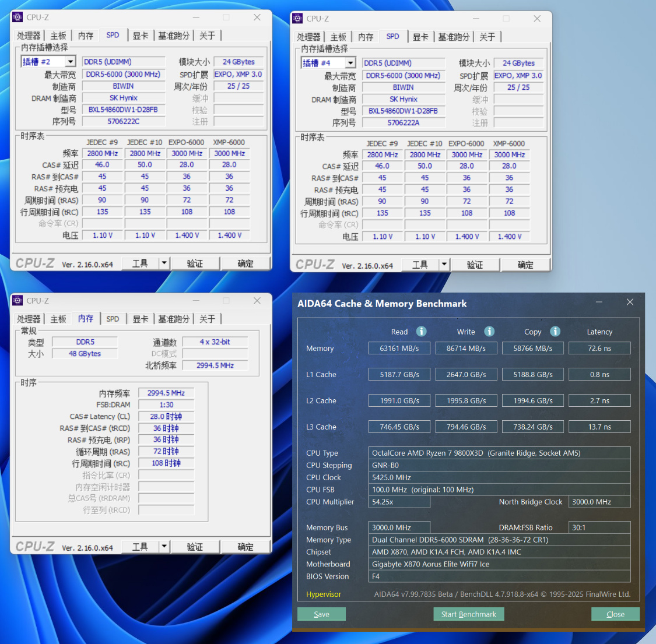
Task: Minimize the AIDA64 benchmark window
Action: [599, 302]
